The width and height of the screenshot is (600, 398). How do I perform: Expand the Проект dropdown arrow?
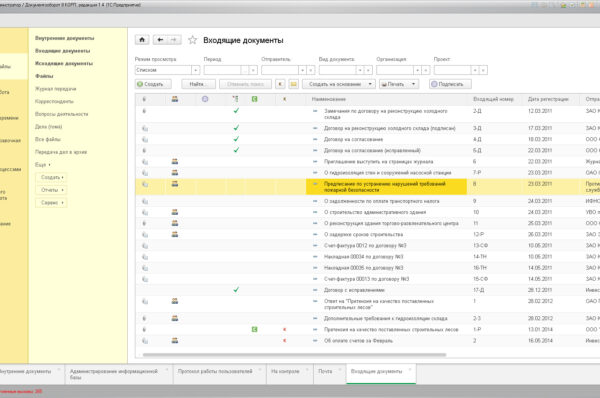(x=475, y=70)
